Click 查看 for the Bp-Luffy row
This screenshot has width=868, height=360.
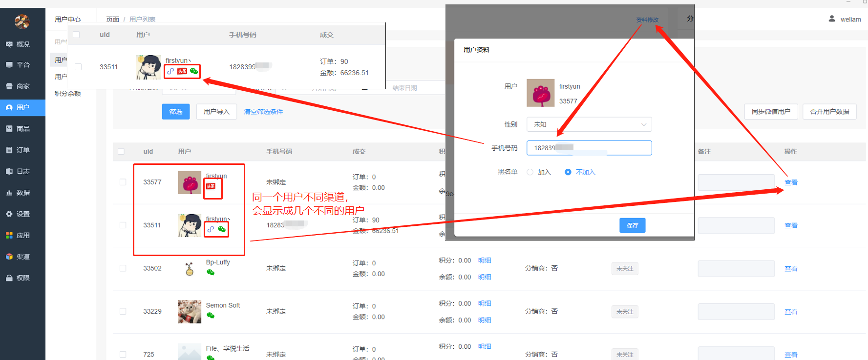tap(791, 269)
